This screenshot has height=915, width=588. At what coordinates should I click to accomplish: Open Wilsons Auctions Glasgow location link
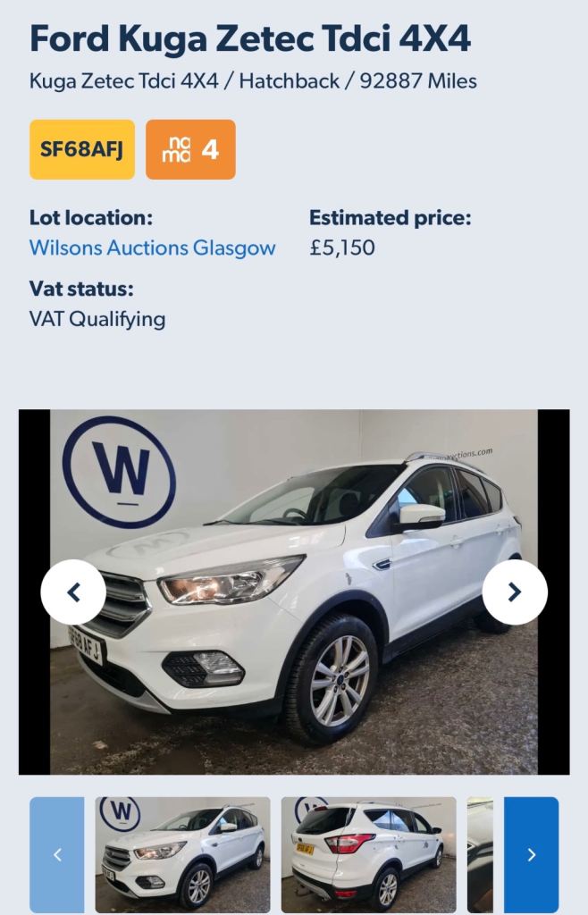[x=152, y=248]
